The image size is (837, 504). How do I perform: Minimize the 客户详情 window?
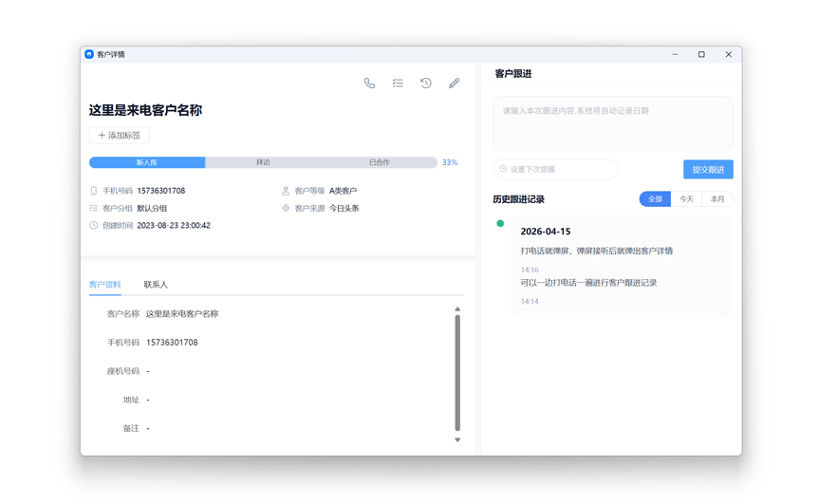(676, 54)
